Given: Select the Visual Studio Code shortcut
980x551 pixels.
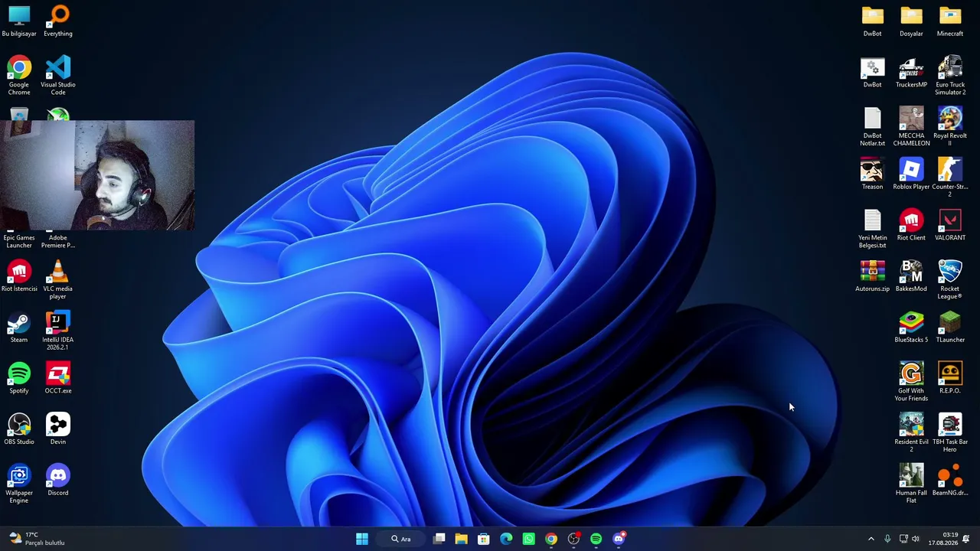Looking at the screenshot, I should point(58,76).
